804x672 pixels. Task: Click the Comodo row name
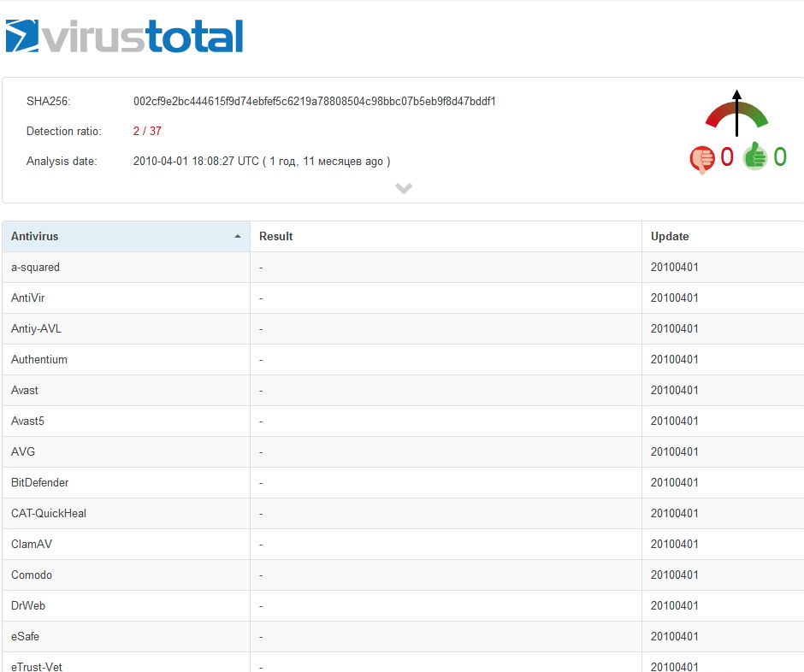click(32, 575)
